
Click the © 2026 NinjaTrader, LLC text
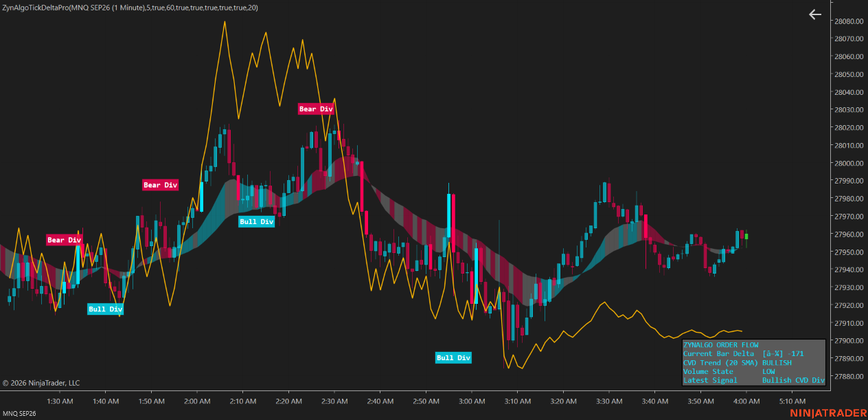pyautogui.click(x=41, y=383)
